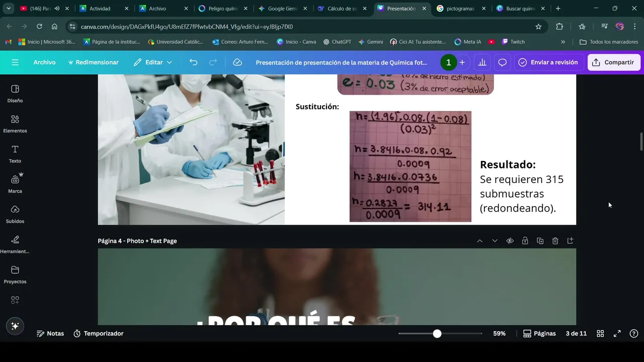
Task: Switch to the Peligro químico browser tab
Action: pos(223,9)
